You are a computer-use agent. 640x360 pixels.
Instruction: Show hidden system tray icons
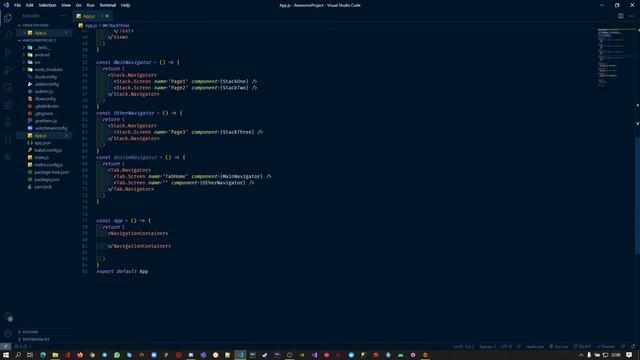(x=581, y=355)
